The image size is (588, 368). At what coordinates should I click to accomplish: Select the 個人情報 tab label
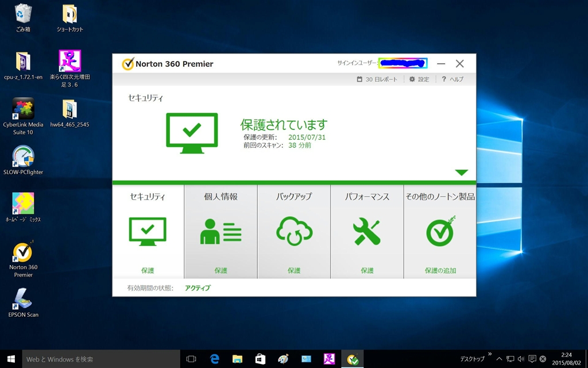pos(220,197)
